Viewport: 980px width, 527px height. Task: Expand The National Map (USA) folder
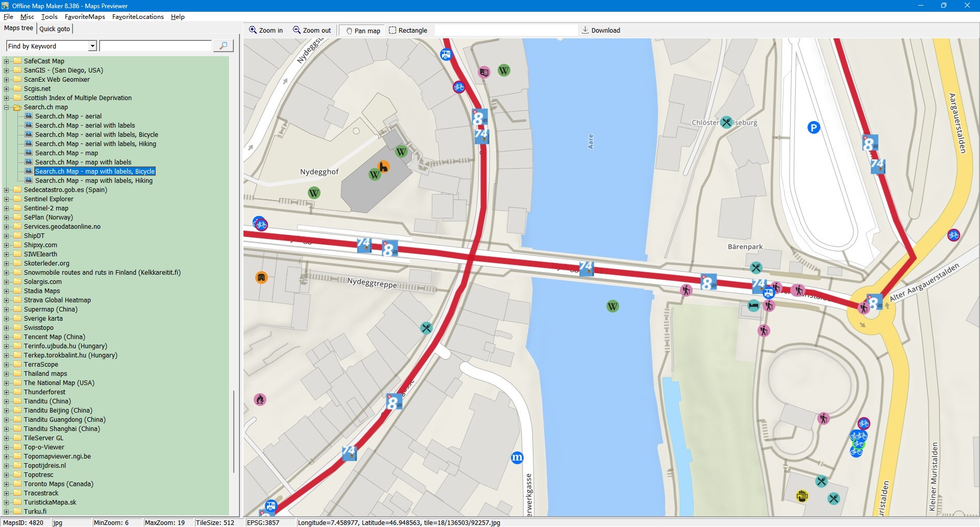[7, 383]
